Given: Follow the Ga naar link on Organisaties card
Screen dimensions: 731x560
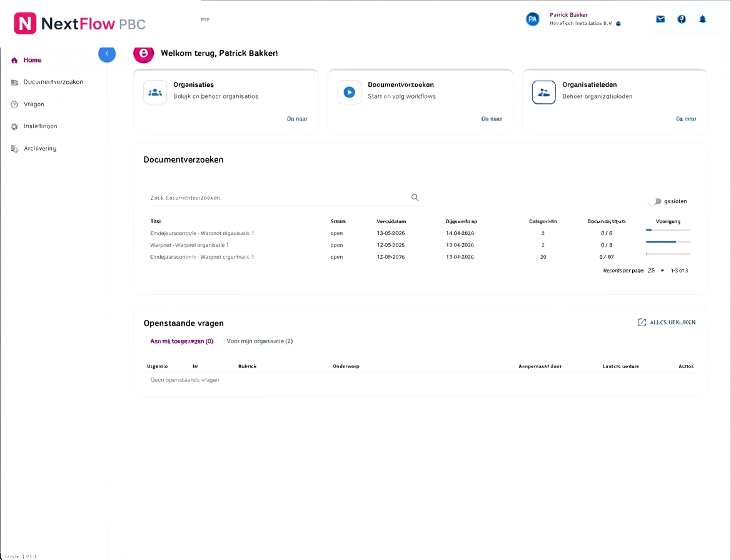Looking at the screenshot, I should 297,119.
